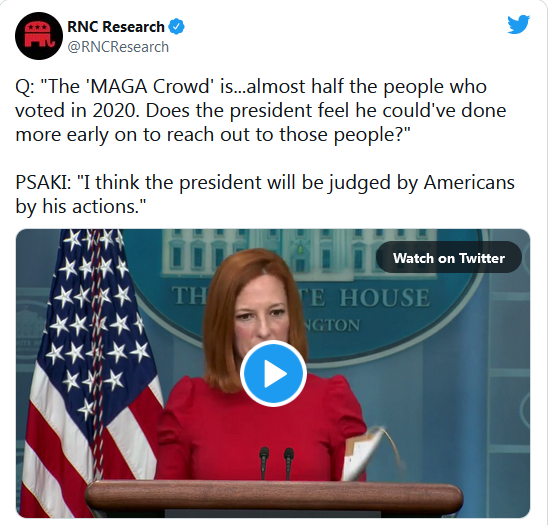Play the embedded video
This screenshot has height=525, width=556.
(273, 373)
